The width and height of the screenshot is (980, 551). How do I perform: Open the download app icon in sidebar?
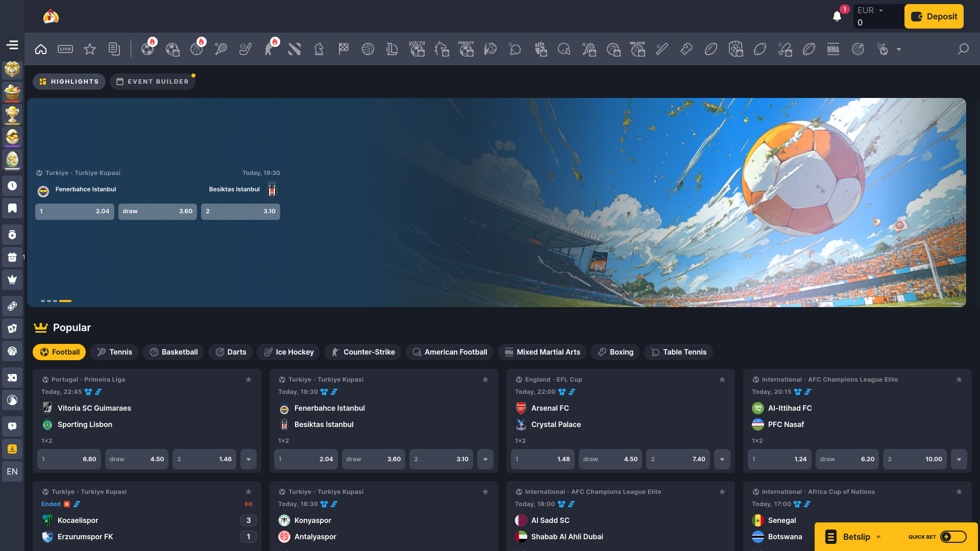[x=12, y=449]
